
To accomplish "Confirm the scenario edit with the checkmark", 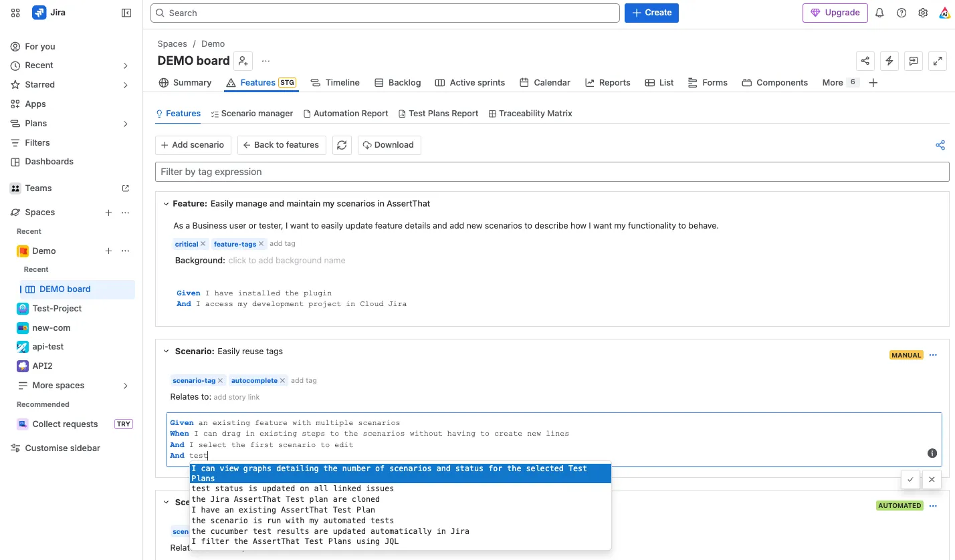I will tap(910, 479).
